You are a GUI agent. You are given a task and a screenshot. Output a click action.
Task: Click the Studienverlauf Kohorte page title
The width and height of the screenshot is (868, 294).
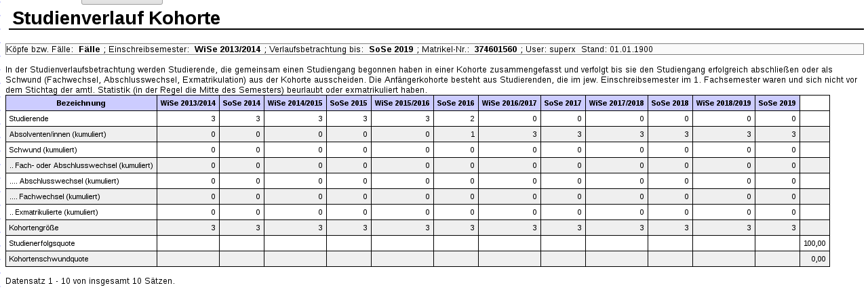pyautogui.click(x=116, y=18)
